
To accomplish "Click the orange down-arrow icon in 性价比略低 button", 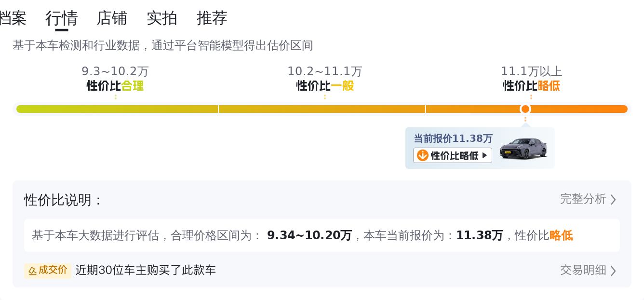I will pyautogui.click(x=422, y=155).
